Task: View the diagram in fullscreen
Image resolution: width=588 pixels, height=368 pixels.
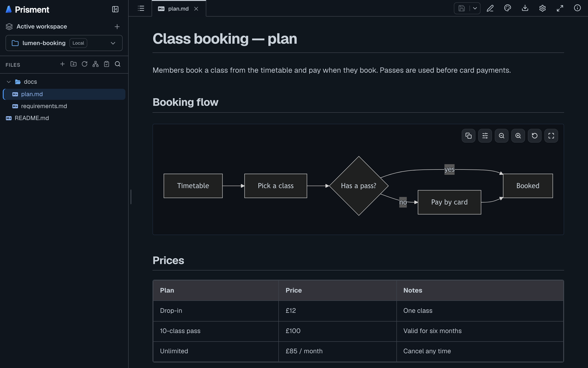Action: coord(551,136)
